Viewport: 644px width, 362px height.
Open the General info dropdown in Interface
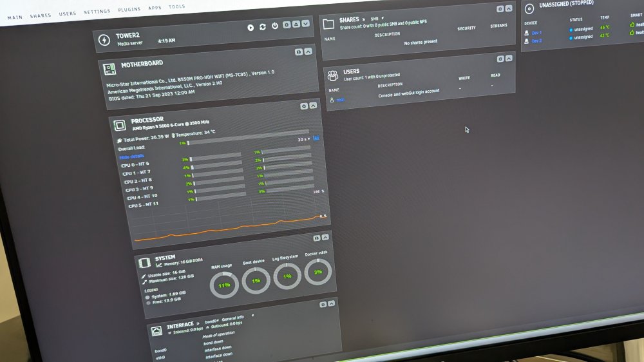tap(238, 317)
